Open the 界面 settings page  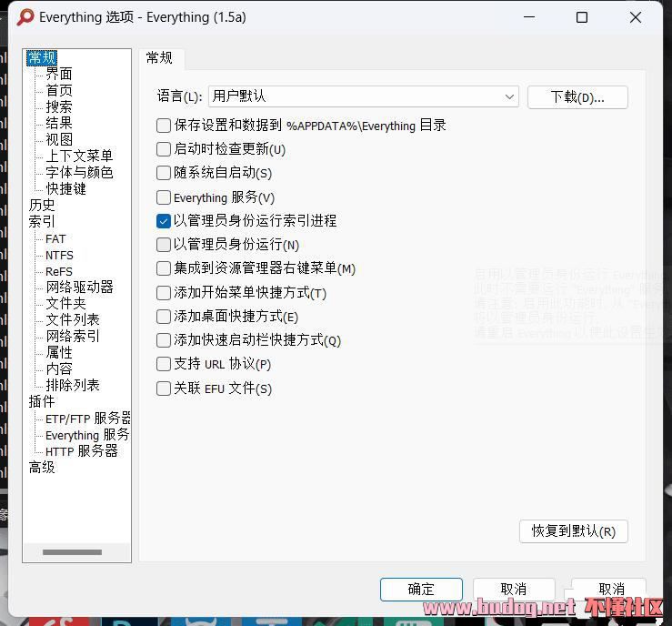point(59,74)
